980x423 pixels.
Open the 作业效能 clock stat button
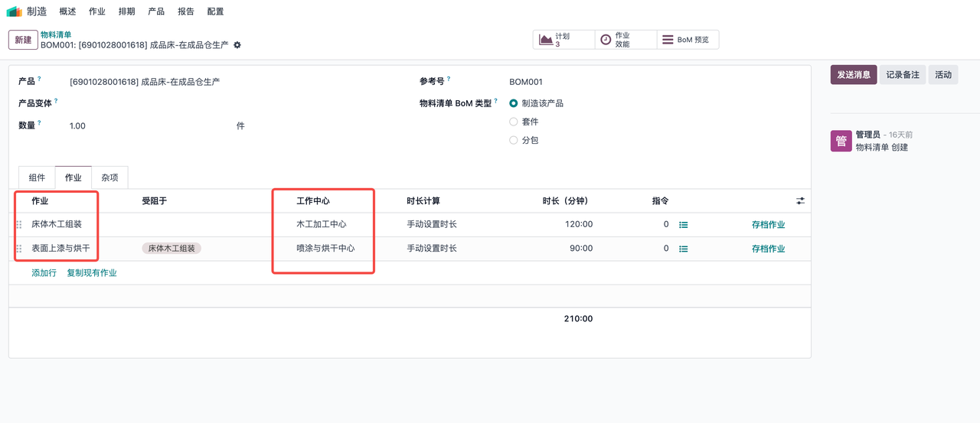(626, 40)
